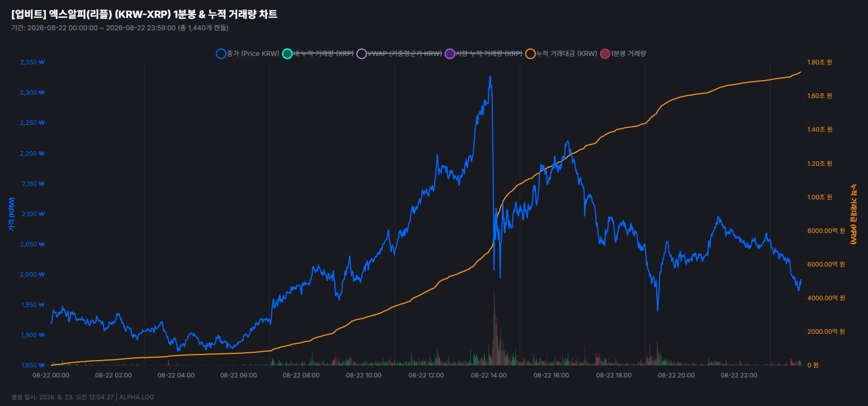The image size is (868, 406).
Task: Click the 08-22 20:00 time axis label
Action: (676, 375)
